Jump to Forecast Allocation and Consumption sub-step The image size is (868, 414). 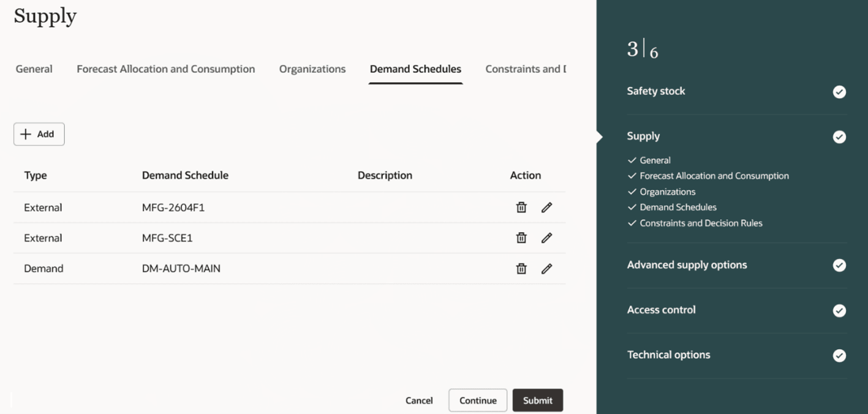(714, 176)
